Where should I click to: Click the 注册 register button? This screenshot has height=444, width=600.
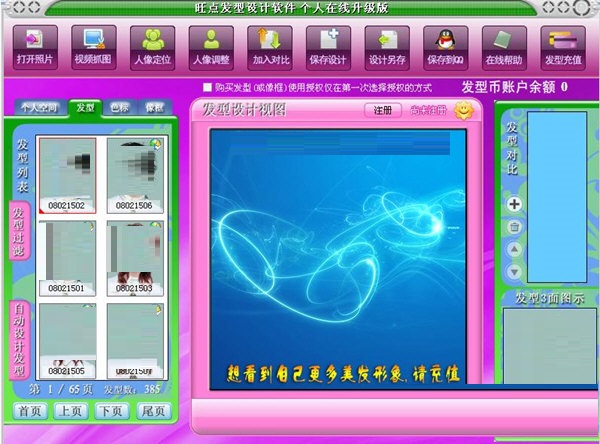383,110
